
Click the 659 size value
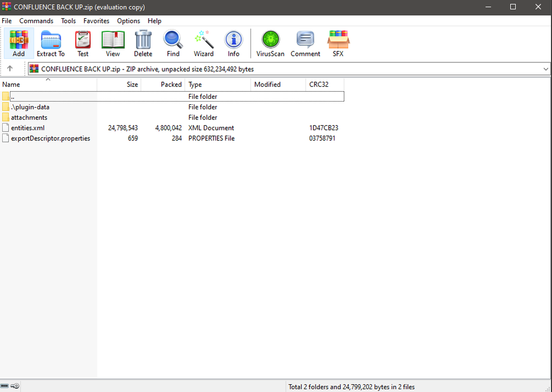tap(133, 139)
